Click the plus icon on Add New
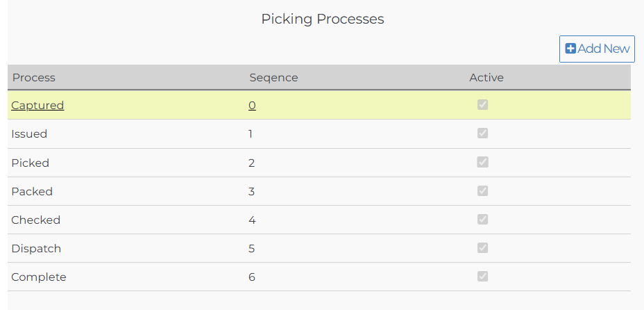Screen dimensions: 644x310 click(570, 49)
